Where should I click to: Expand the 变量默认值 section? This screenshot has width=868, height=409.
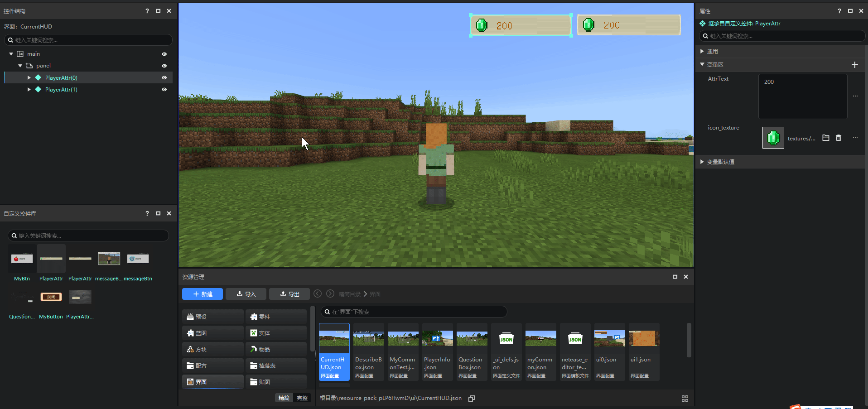[x=702, y=162]
